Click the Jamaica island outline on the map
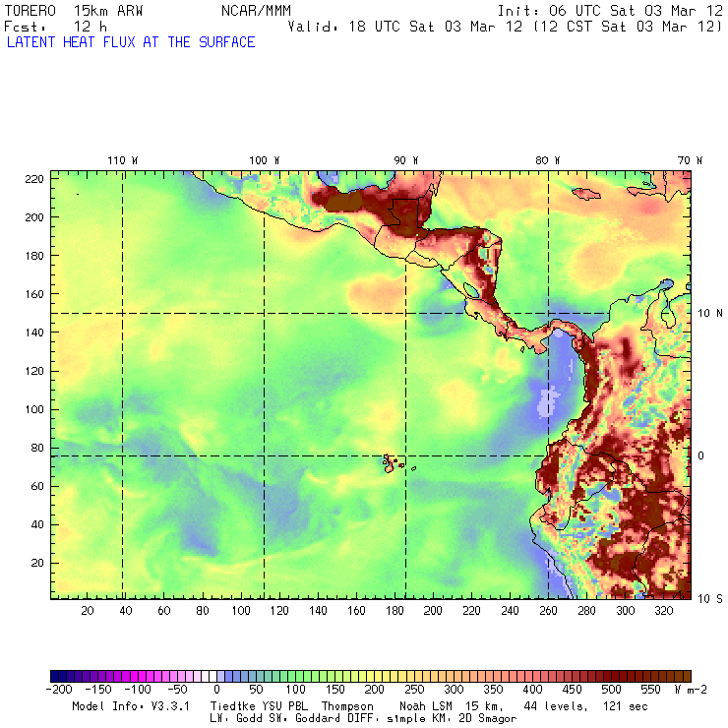Viewport: 728px width, 728px height. point(586,194)
